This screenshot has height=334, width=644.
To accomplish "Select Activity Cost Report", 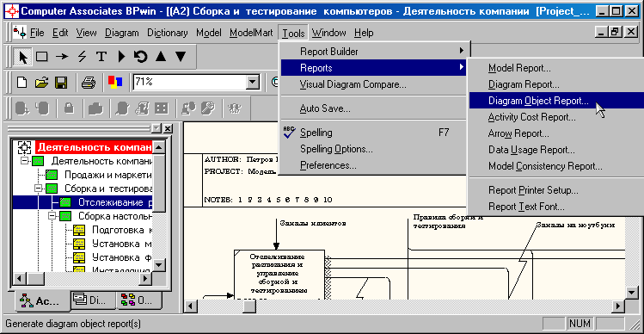I will [555, 117].
